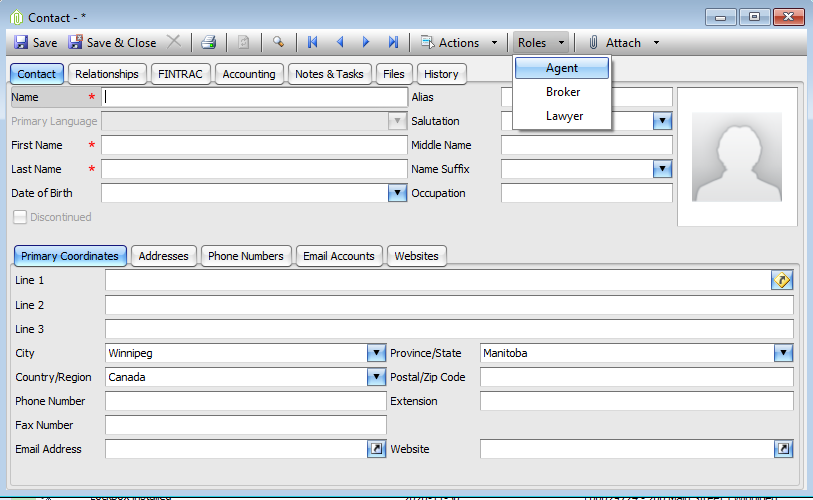Click the map directions icon on Line 1
This screenshot has width=813, height=500.
click(781, 280)
